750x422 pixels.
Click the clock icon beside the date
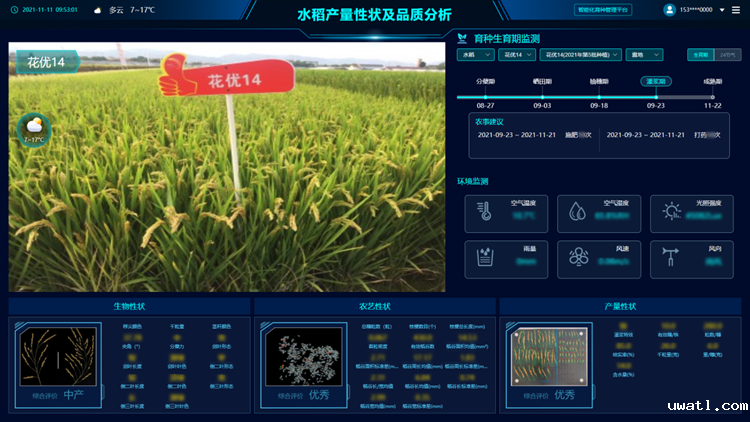pyautogui.click(x=14, y=10)
